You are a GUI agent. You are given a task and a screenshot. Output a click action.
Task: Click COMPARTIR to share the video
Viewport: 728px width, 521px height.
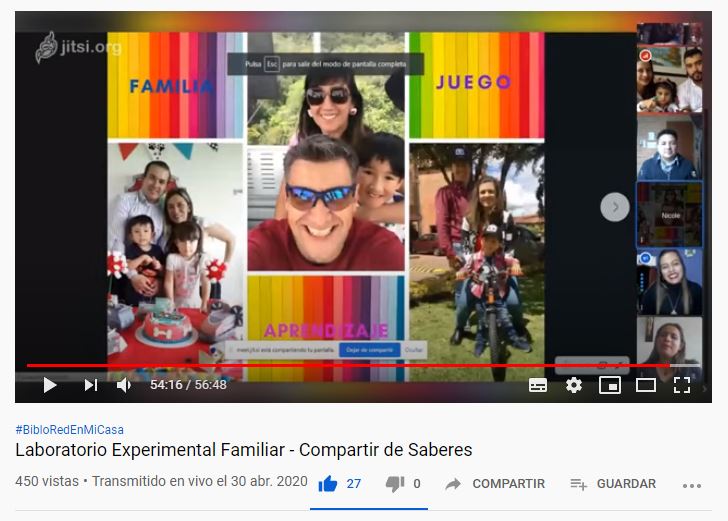tap(497, 484)
